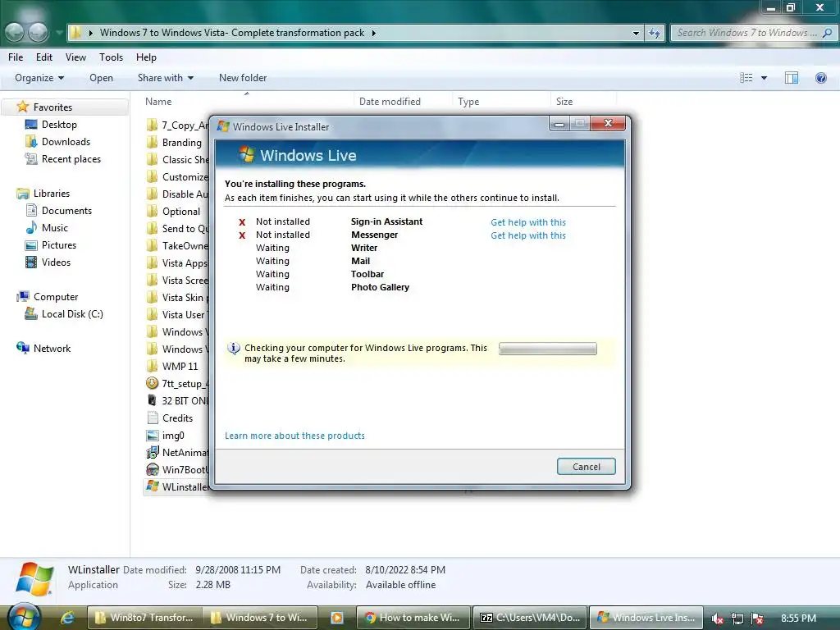Select the WMP 11 folder icon
This screenshot has width=840, height=630.
[x=152, y=366]
